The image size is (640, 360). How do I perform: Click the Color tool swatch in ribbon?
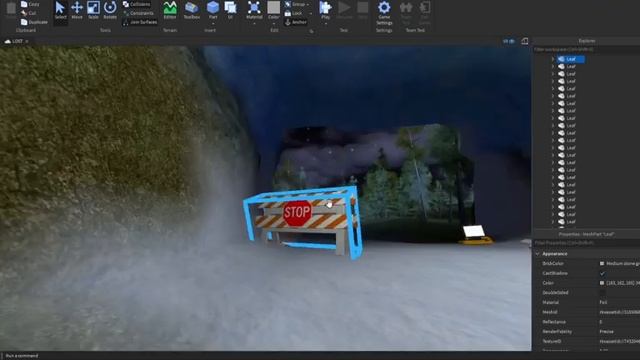point(273,7)
